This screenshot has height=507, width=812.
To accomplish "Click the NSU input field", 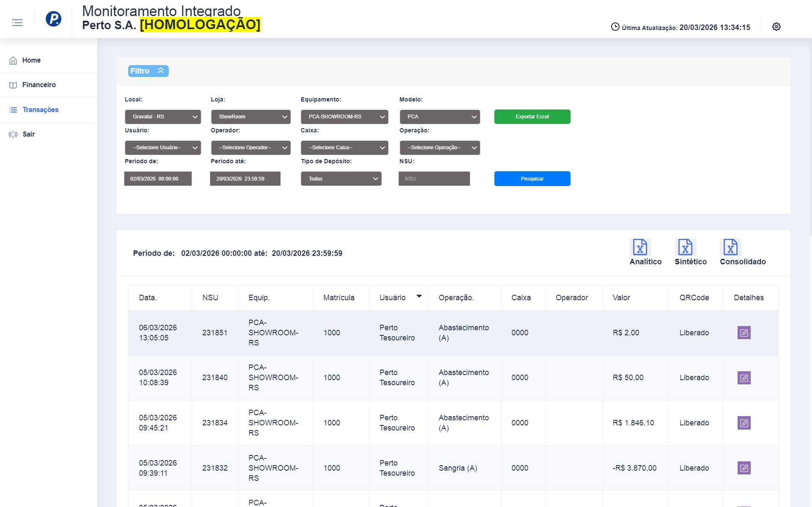I will click(434, 179).
